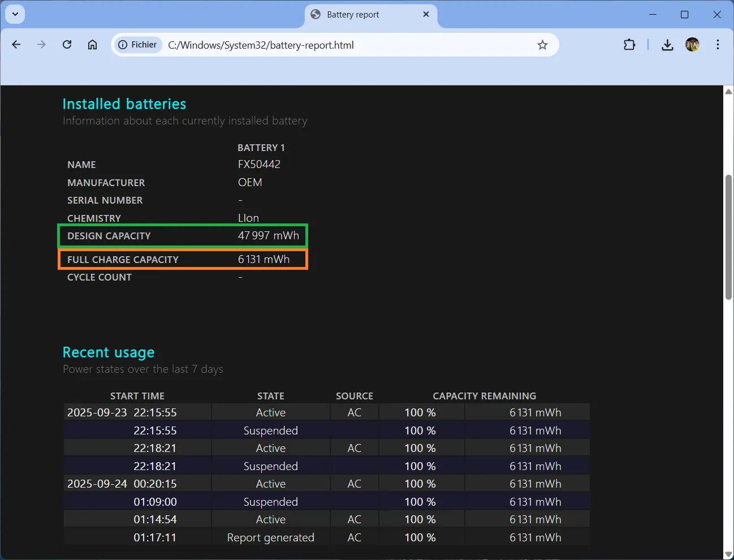This screenshot has height=560, width=734.
Task: Open the user profile avatar
Action: [692, 45]
